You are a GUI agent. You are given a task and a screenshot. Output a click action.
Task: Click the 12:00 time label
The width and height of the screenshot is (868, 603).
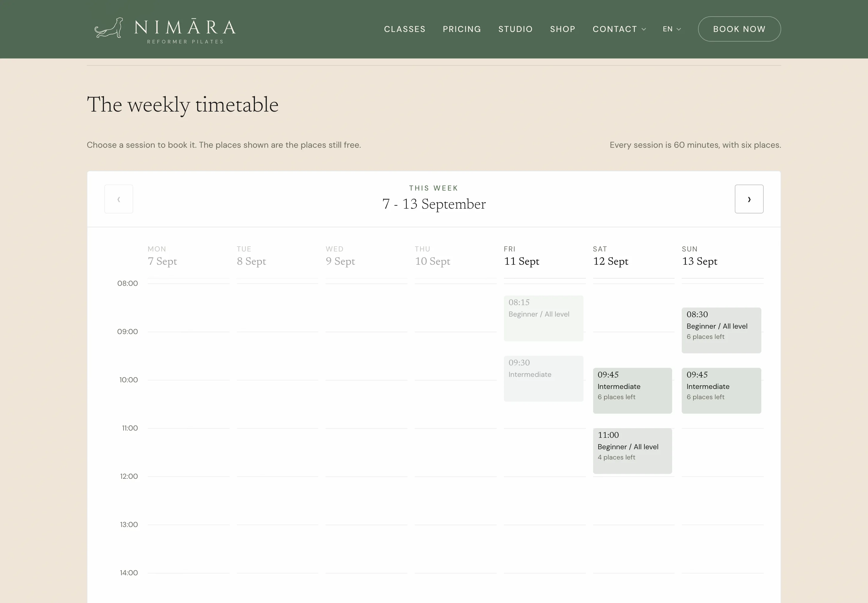point(129,476)
